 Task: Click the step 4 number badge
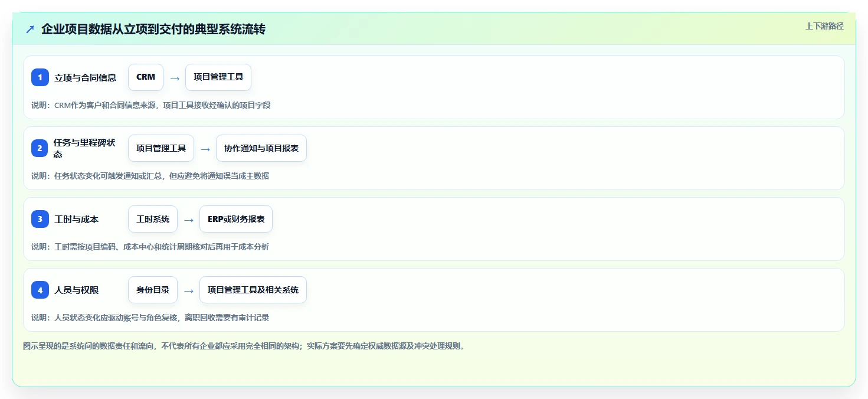point(40,290)
